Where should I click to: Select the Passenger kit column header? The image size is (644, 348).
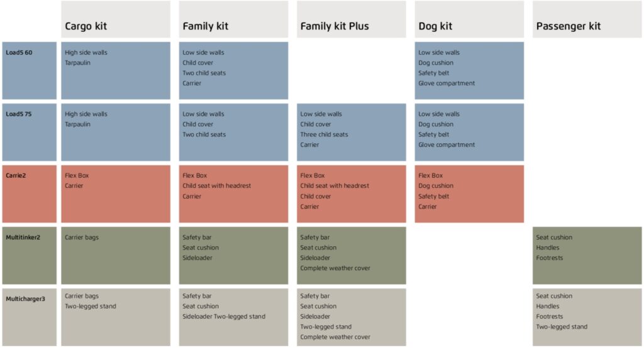click(587, 19)
